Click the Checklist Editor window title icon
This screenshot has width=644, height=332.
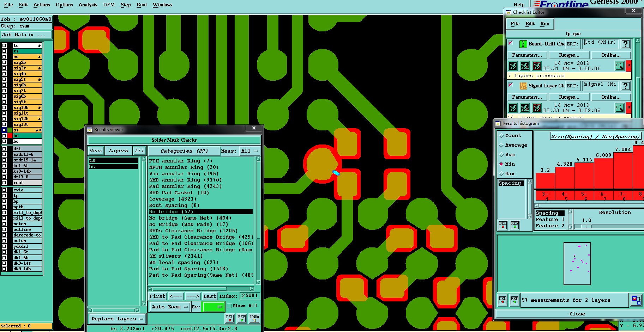point(508,12)
